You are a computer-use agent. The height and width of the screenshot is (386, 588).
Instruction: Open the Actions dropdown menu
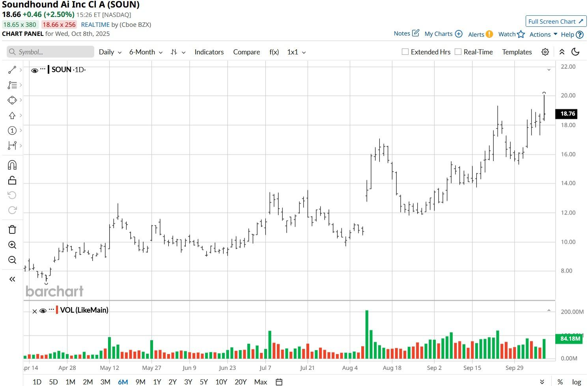pyautogui.click(x=543, y=34)
